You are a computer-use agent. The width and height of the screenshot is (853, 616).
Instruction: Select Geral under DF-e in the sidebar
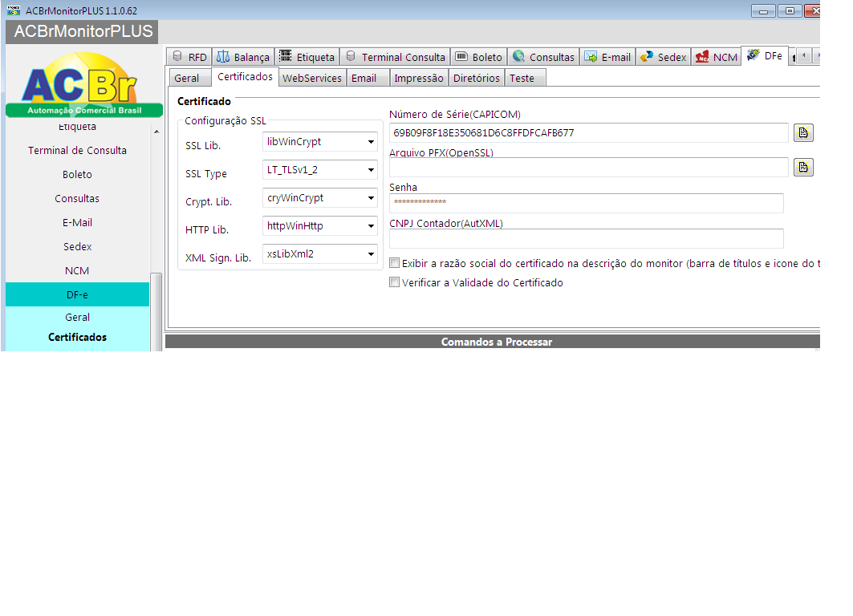click(77, 317)
